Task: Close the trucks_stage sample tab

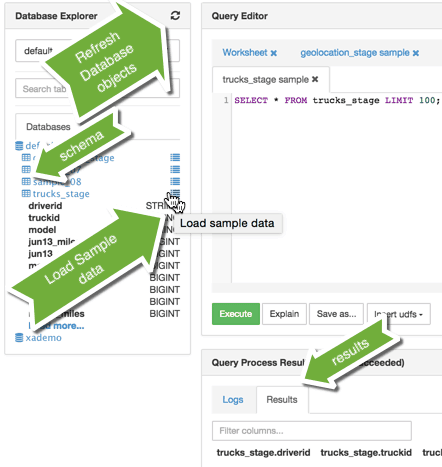Action: (x=315, y=79)
